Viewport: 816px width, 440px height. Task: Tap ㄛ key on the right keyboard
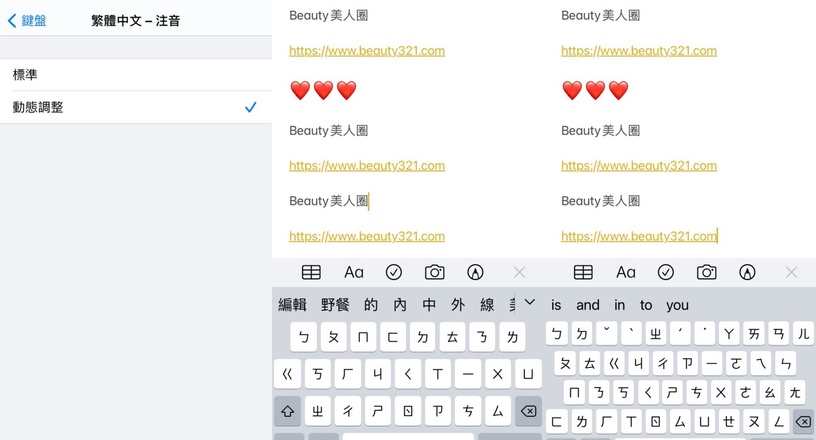(x=736, y=363)
